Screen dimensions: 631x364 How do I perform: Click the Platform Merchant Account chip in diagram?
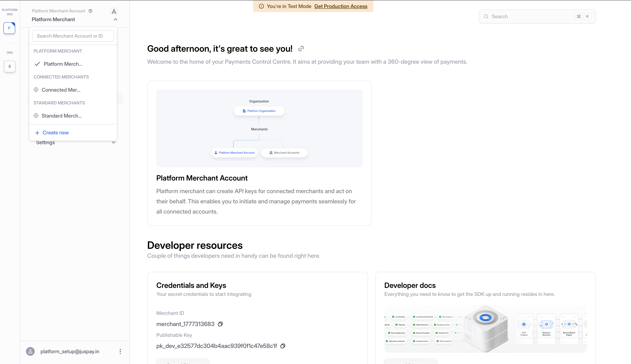tap(234, 153)
